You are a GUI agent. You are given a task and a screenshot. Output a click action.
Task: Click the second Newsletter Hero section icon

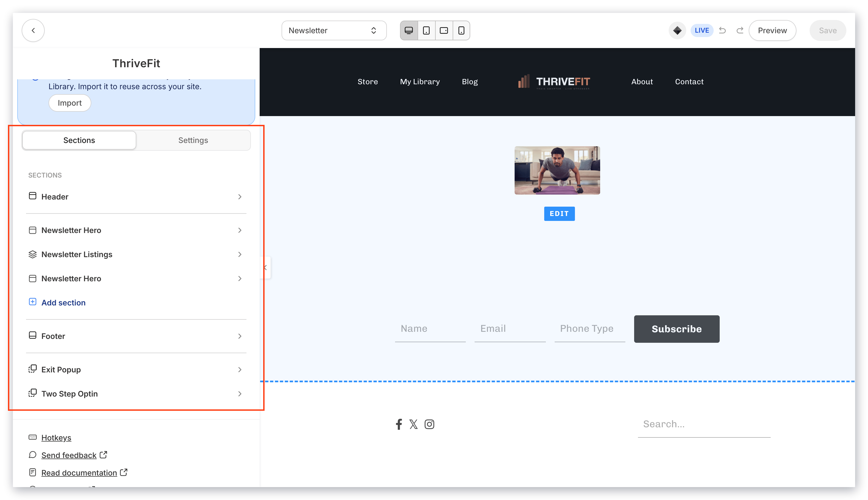pyautogui.click(x=33, y=279)
